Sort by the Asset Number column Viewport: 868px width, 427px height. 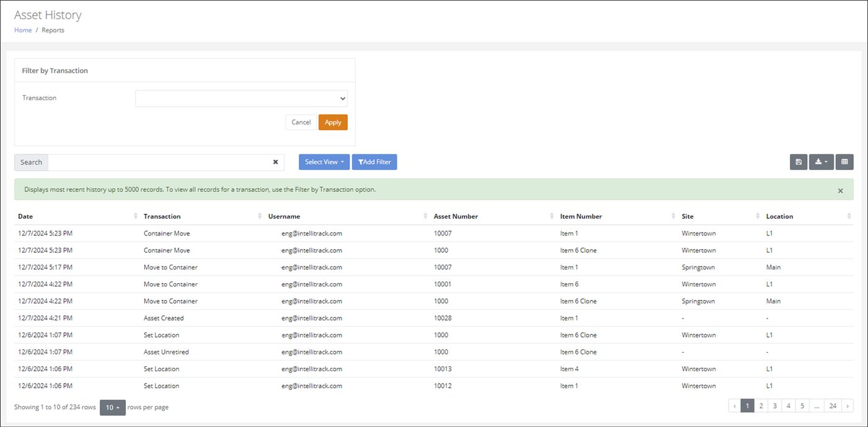[x=493, y=216]
